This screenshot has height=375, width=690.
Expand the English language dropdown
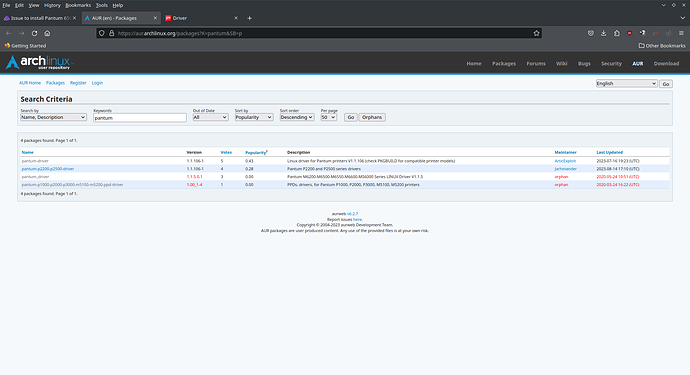[x=627, y=84]
